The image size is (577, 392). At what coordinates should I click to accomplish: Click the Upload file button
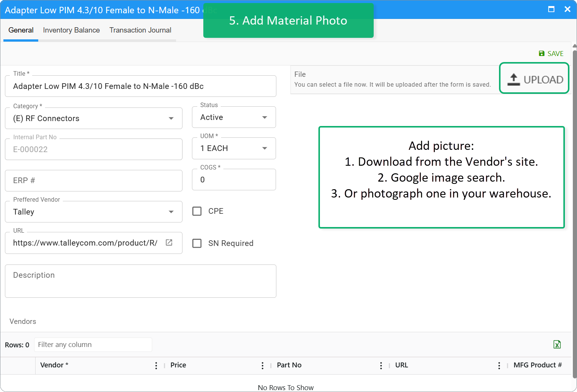pyautogui.click(x=535, y=79)
